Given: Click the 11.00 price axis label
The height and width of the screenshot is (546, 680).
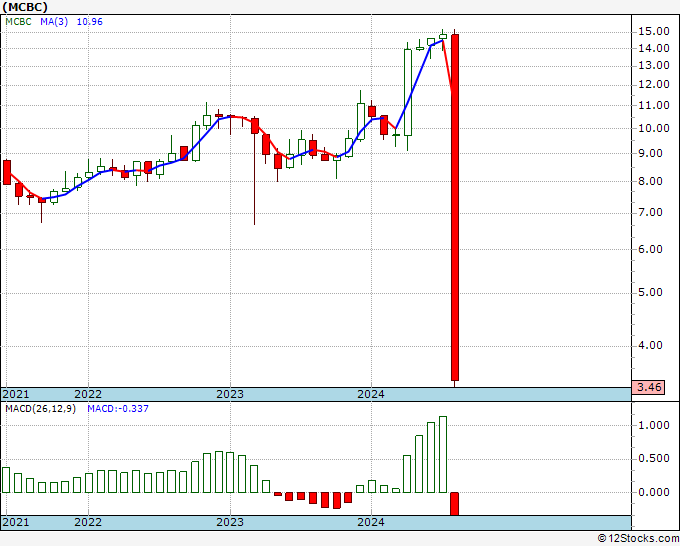Looking at the screenshot, I should pos(654,105).
